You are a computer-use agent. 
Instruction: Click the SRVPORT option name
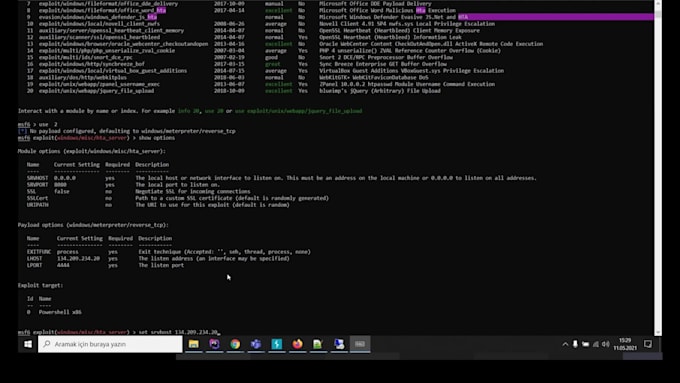pyautogui.click(x=38, y=185)
